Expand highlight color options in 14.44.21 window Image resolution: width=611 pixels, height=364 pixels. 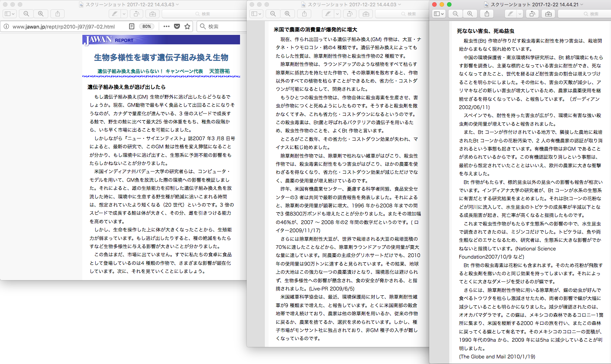coord(520,14)
